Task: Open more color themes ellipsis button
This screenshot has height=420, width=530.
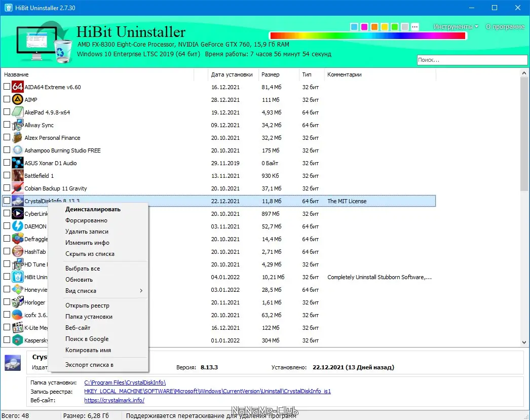Action: tap(415, 27)
